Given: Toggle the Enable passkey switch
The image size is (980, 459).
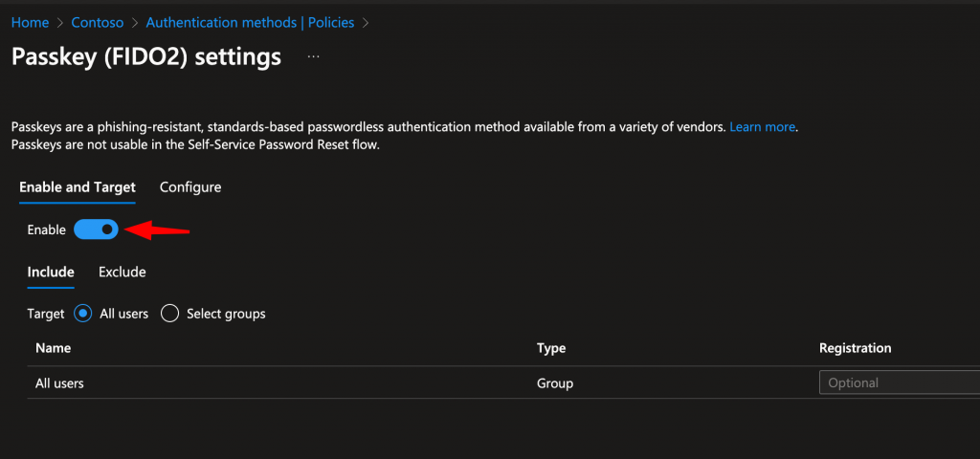Looking at the screenshot, I should pyautogui.click(x=96, y=229).
